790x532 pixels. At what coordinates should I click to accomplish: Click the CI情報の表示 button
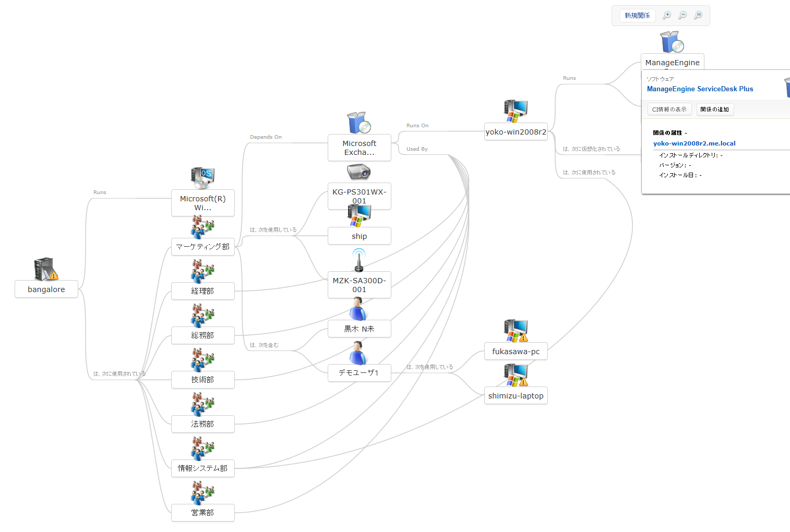click(669, 109)
